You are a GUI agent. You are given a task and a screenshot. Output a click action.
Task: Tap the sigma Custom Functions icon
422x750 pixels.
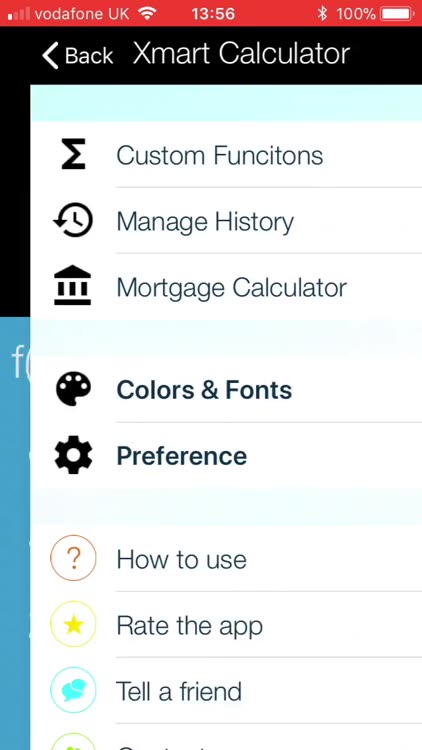click(x=73, y=154)
